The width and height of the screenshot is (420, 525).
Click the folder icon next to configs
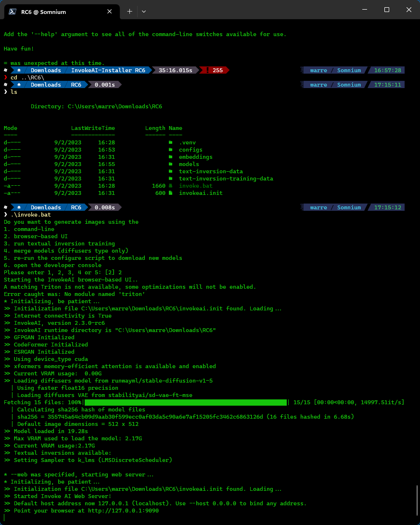[170, 150]
